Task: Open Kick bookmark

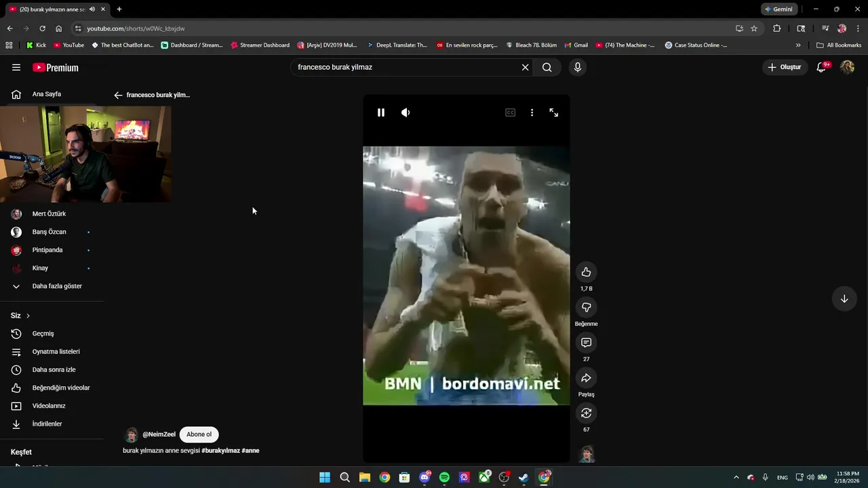Action: pos(37,45)
